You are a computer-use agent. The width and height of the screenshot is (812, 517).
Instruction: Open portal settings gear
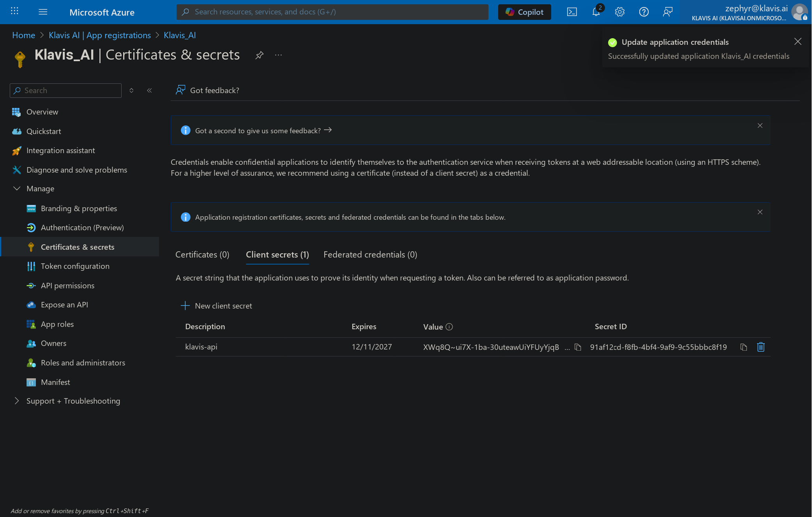620,12
